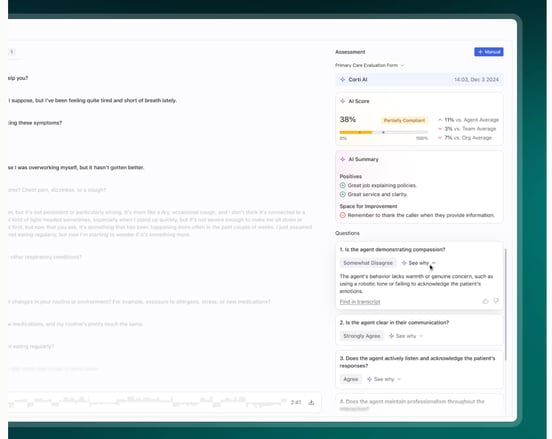Click the 38% score value
Viewport: 552px width, 439px height.
347,119
